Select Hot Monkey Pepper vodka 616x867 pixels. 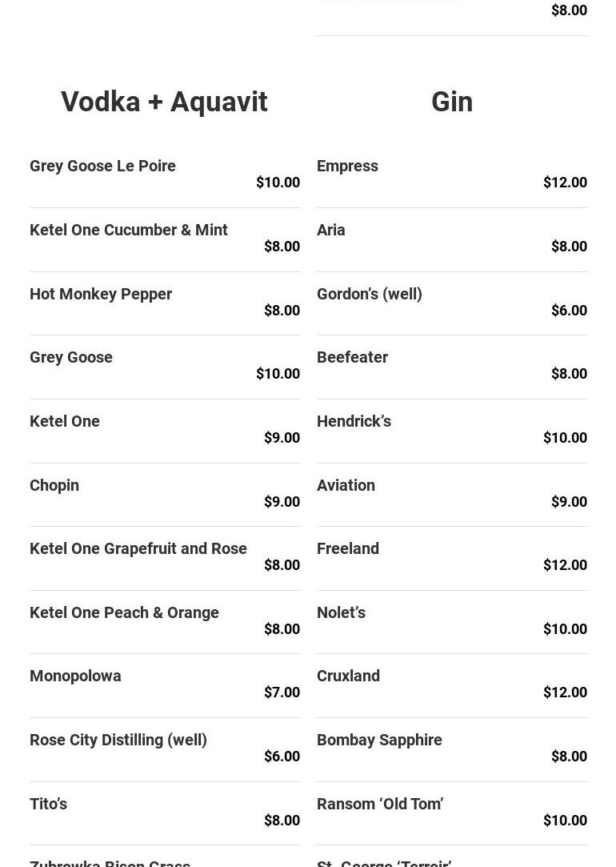point(101,294)
